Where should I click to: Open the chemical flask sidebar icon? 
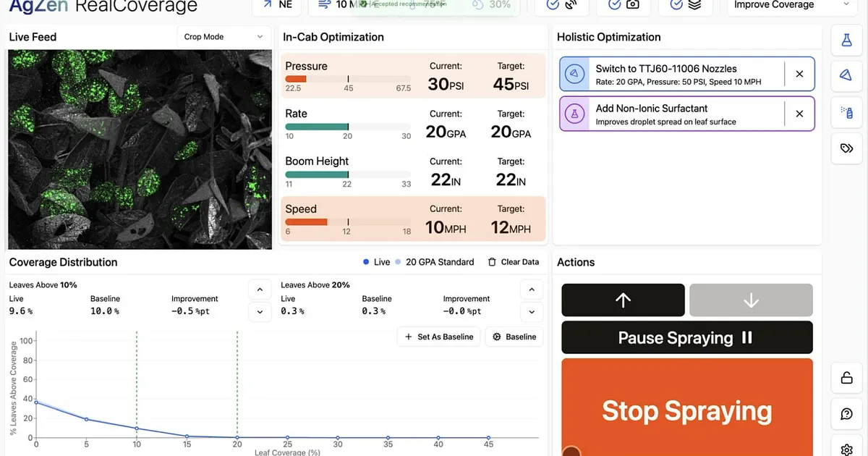click(x=846, y=41)
